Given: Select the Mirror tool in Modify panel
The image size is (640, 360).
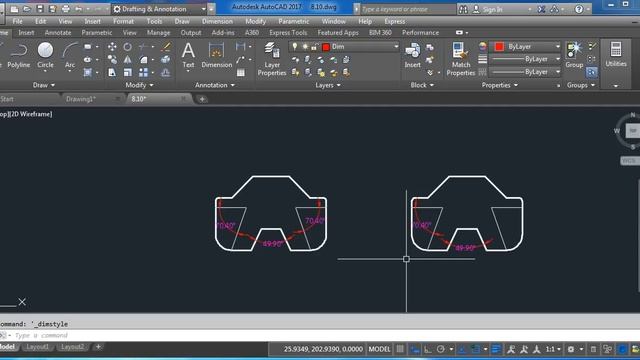Looking at the screenshot, I should (127, 60).
